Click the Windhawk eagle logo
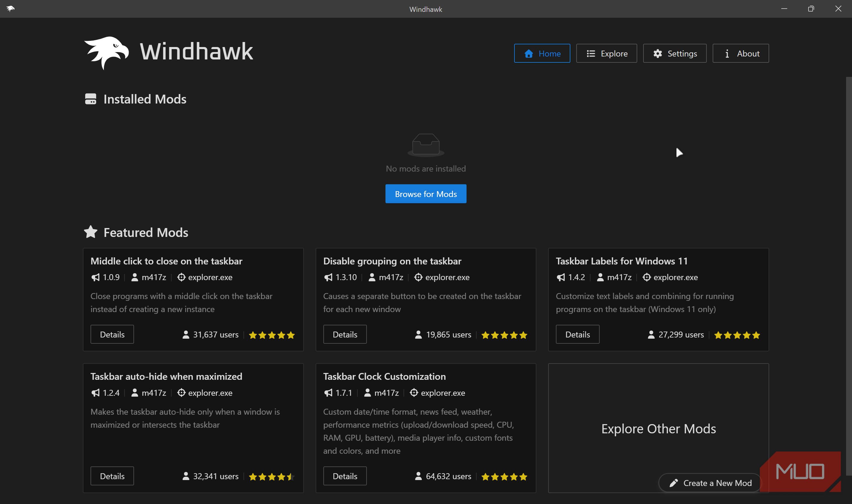852x504 pixels. tap(106, 53)
